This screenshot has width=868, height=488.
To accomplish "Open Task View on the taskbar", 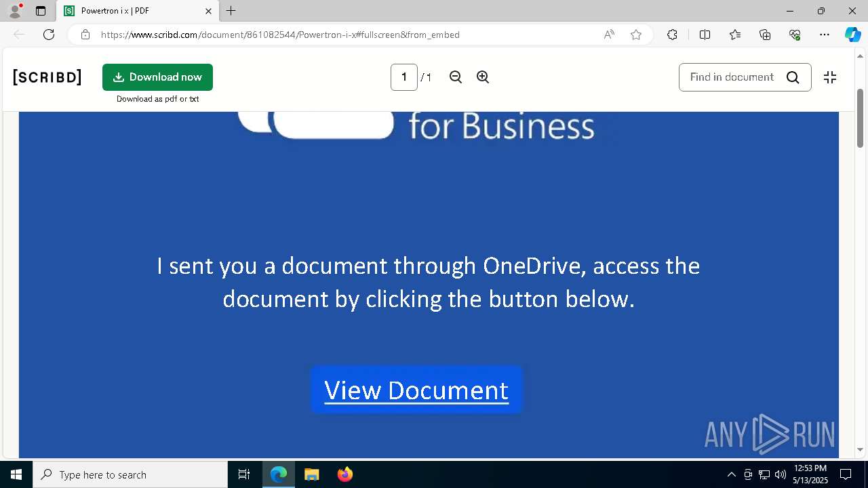I will tap(244, 474).
